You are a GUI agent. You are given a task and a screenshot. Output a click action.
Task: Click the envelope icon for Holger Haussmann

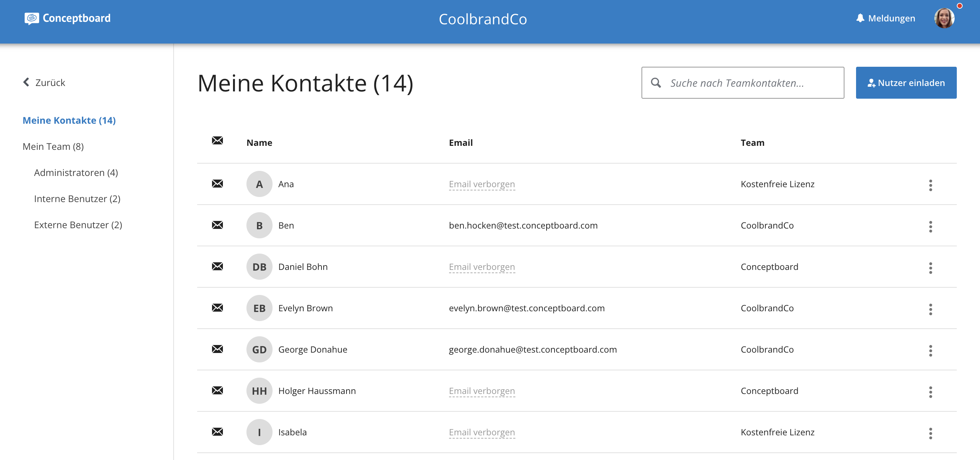(217, 390)
